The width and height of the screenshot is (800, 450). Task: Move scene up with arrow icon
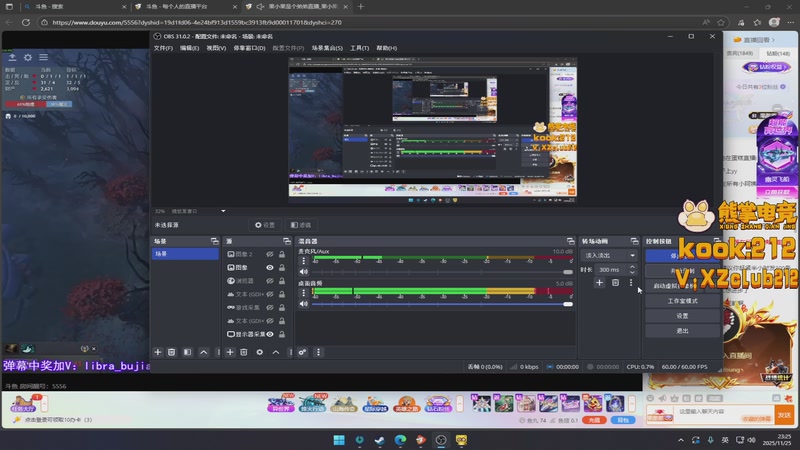[204, 352]
